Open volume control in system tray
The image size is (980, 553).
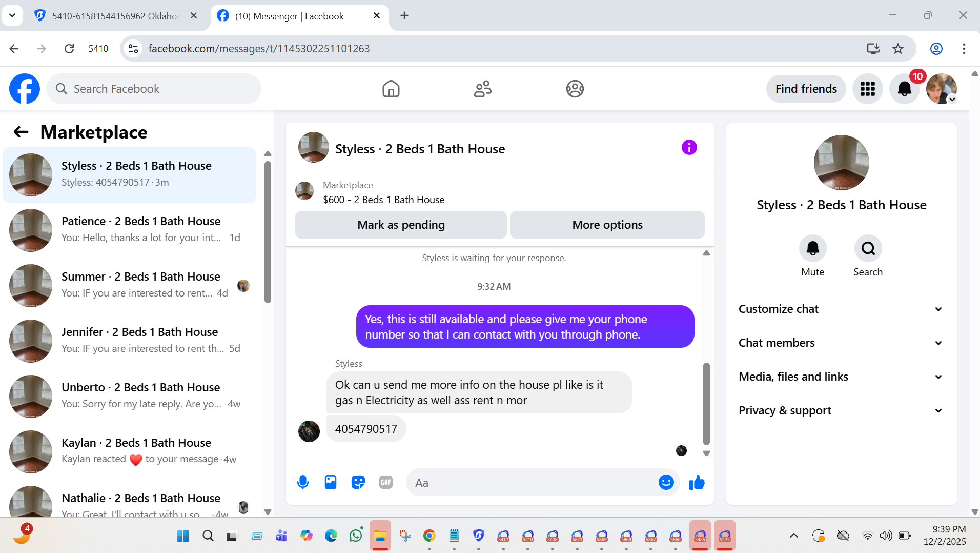point(886,536)
